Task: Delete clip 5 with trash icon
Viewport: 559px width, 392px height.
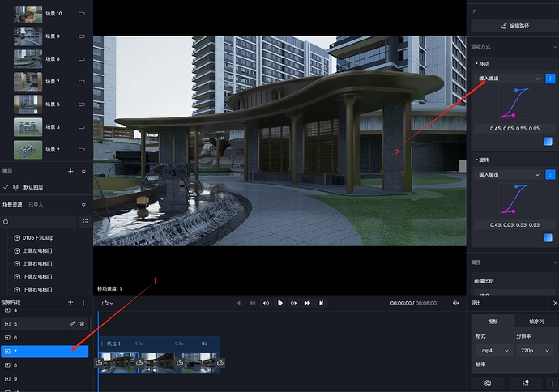Action: (82, 324)
